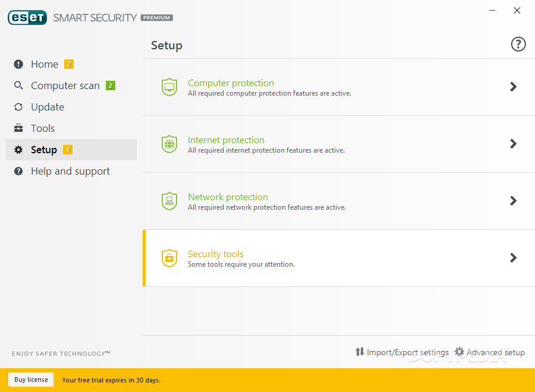Click 'ENJOY SAFER TECHNOLOGY' tagline
Screen dimensions: 535x392
(61, 353)
